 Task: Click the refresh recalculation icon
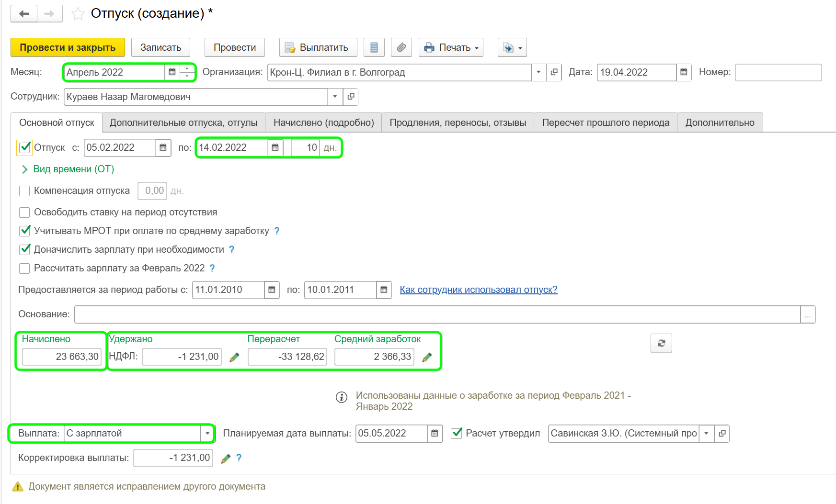coord(661,343)
